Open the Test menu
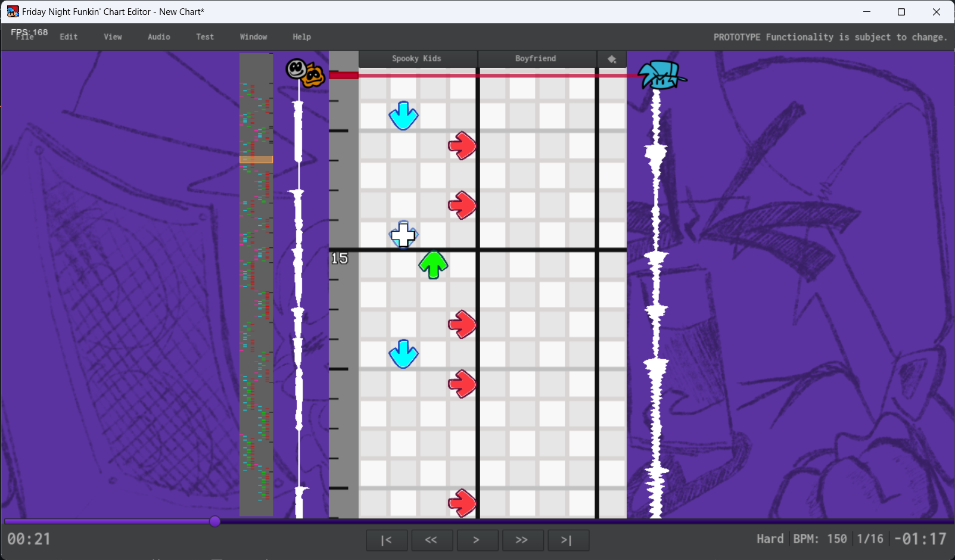The height and width of the screenshot is (560, 955). pyautogui.click(x=204, y=37)
